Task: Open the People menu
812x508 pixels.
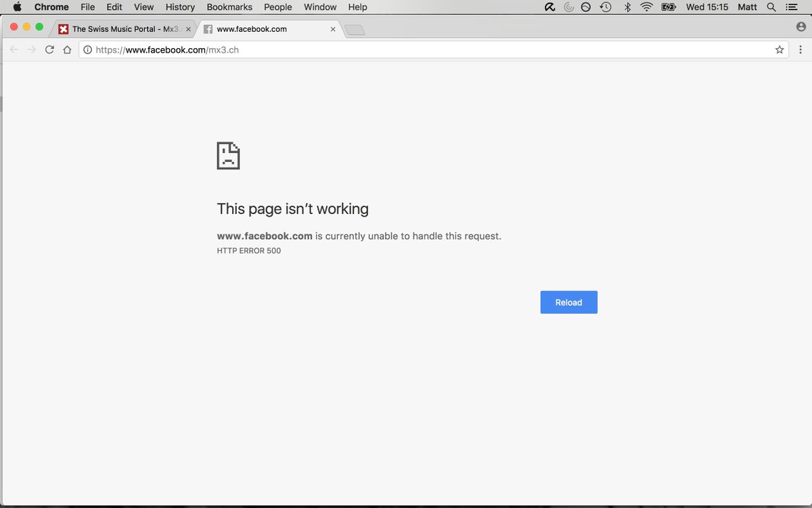Action: 278,7
